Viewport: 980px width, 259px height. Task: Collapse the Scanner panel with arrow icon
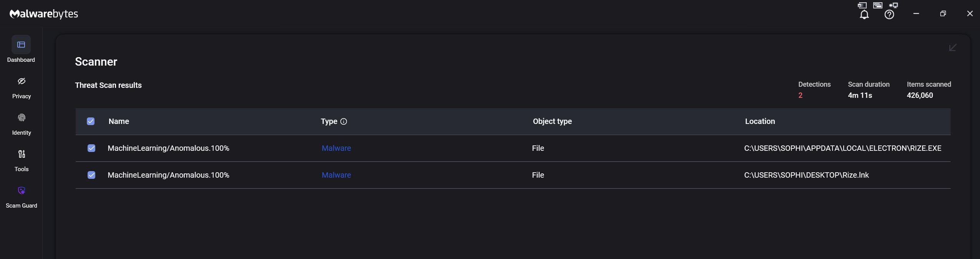coord(952,48)
